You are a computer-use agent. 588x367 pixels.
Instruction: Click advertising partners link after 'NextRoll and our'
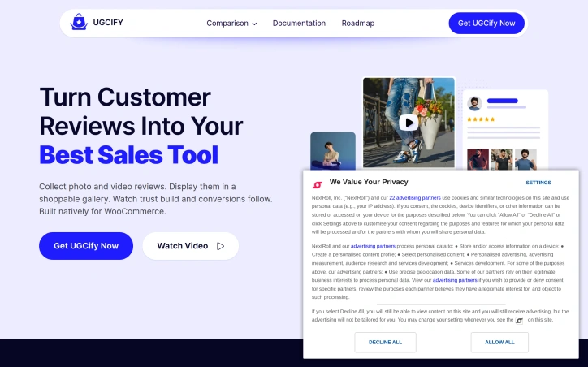click(373, 246)
